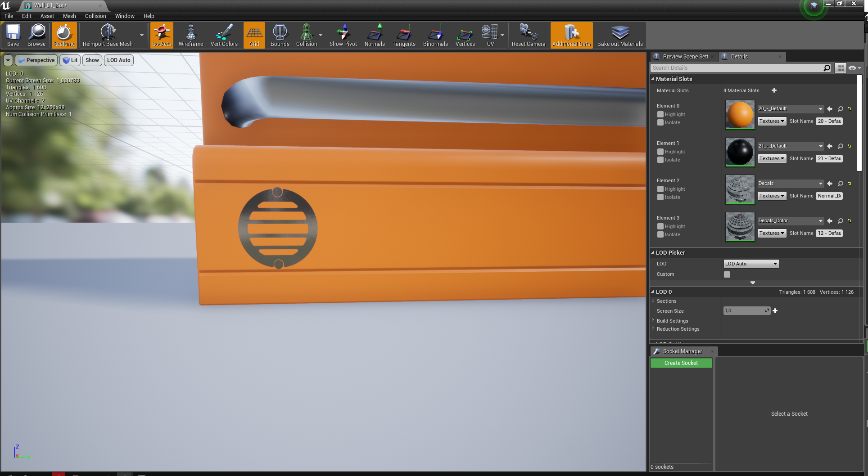Open Lit view mode menu
This screenshot has height=476, width=868.
pos(70,60)
